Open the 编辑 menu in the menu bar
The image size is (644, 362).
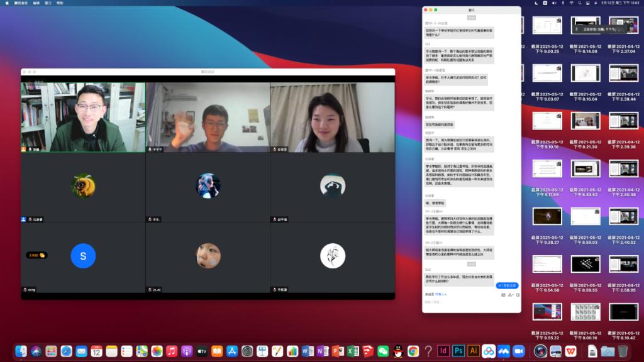[36, 3]
